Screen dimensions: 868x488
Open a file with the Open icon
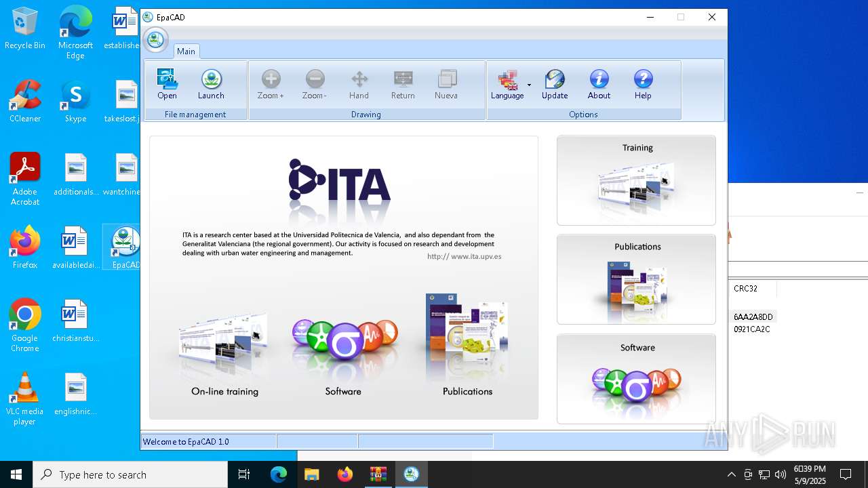[x=167, y=84]
